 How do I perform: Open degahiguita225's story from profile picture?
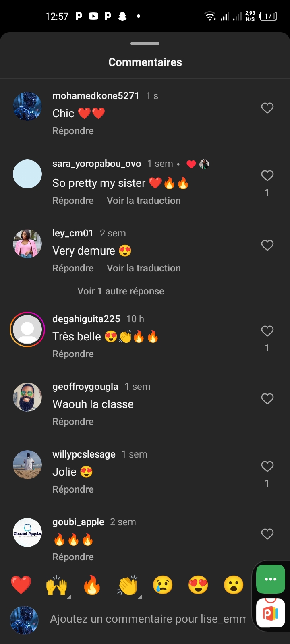[x=27, y=329]
